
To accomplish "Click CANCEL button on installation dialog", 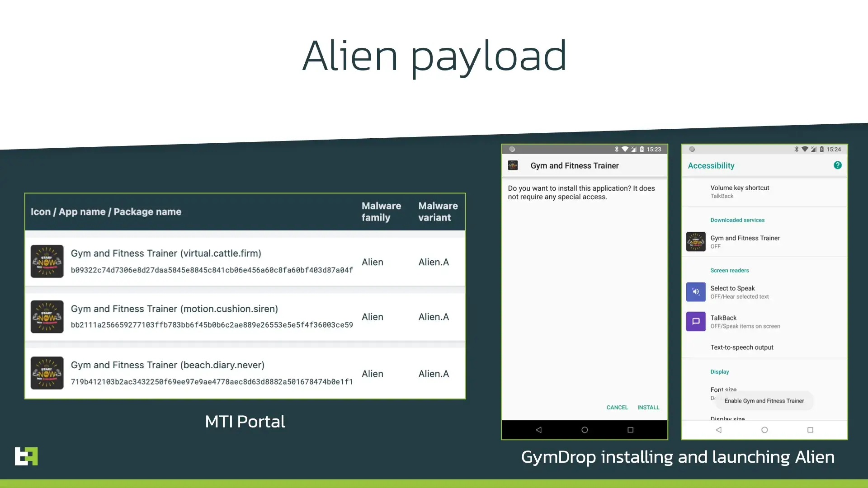I will pos(617,407).
